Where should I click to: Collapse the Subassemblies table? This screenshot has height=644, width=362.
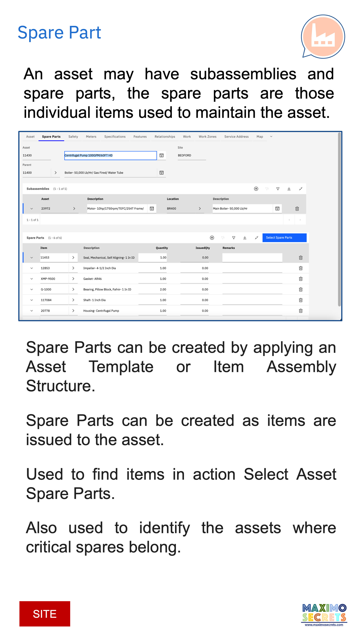[x=301, y=189]
